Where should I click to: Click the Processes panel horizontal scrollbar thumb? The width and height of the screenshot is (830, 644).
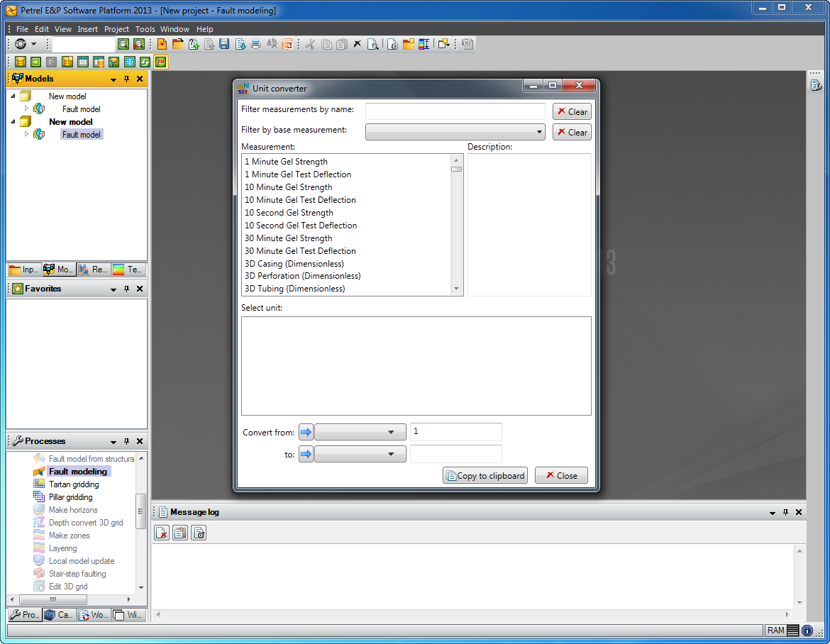click(x=53, y=599)
